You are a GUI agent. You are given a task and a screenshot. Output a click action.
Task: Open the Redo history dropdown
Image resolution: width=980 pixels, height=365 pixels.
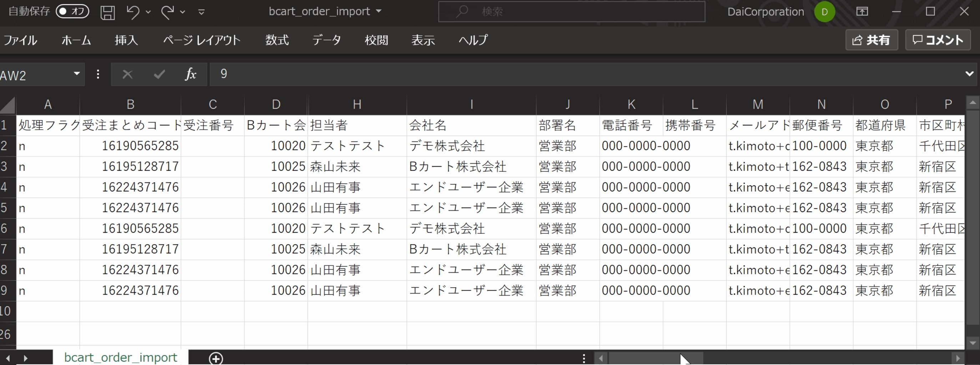pos(183,12)
